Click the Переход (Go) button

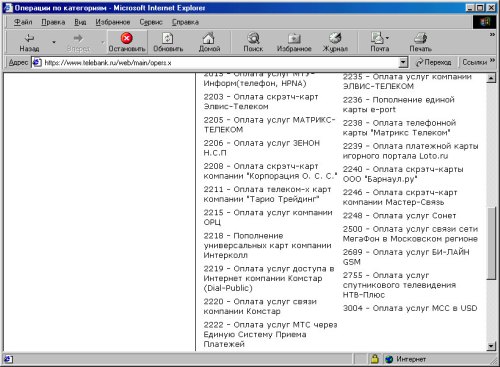click(433, 62)
